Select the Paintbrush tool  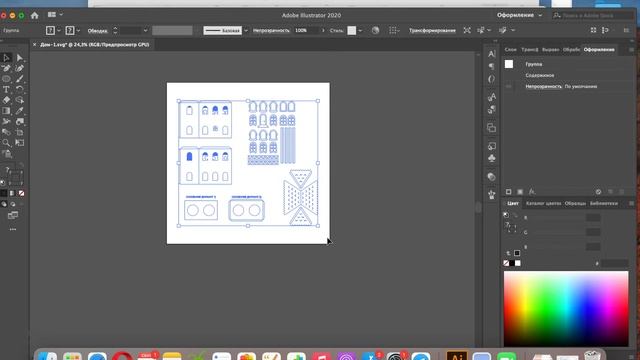[20, 79]
